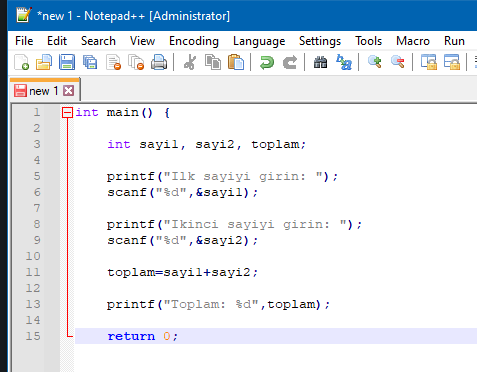Open the Run menu

(x=454, y=41)
